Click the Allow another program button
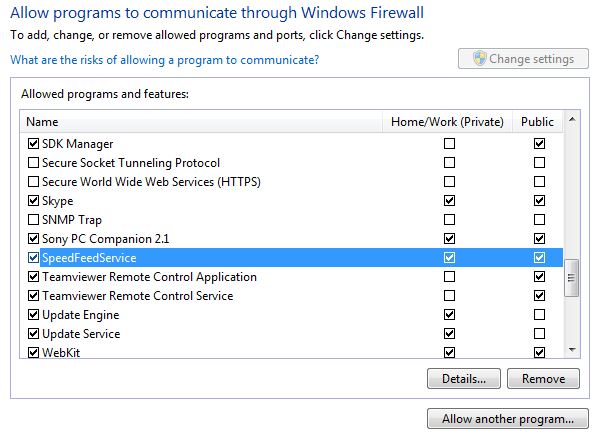604x439 pixels. click(x=508, y=419)
